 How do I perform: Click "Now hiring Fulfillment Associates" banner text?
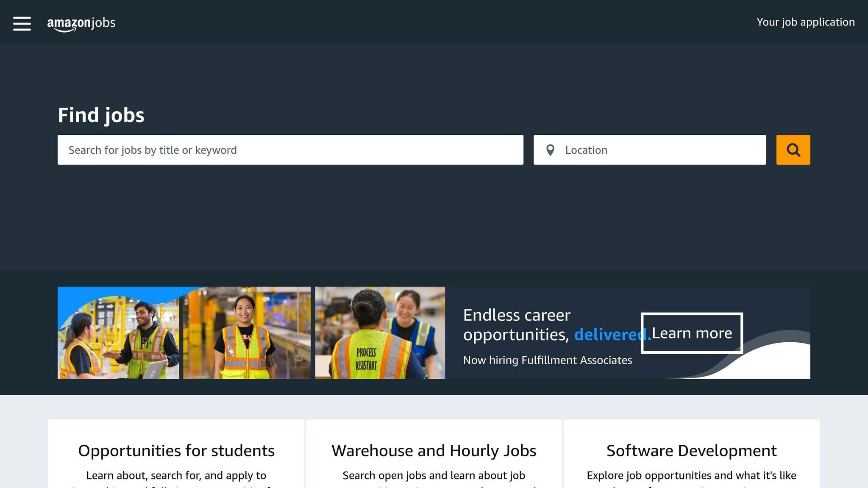pos(547,360)
